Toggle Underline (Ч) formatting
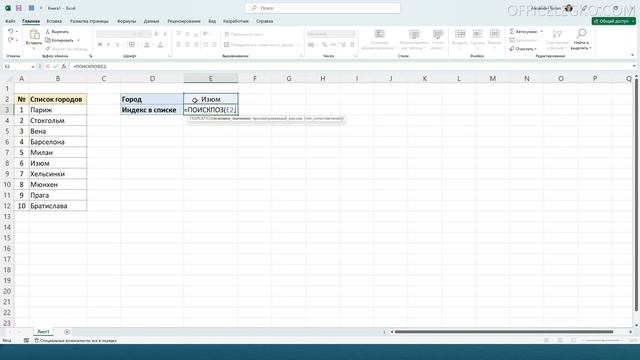The height and width of the screenshot is (360, 640). [117, 44]
